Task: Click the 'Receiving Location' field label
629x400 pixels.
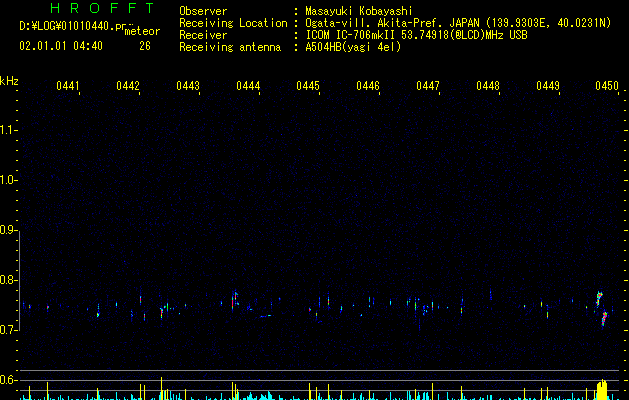Action: click(233, 23)
